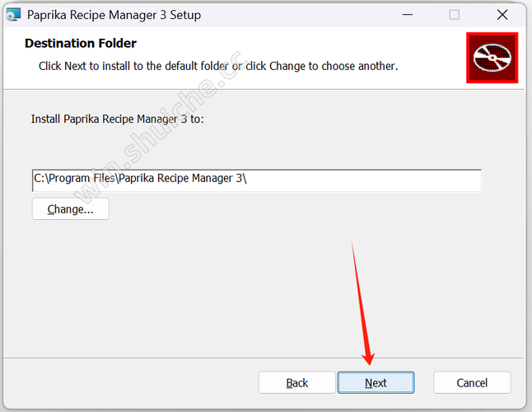The image size is (532, 412).
Task: Minimize the Paprika setup window
Action: [408, 15]
